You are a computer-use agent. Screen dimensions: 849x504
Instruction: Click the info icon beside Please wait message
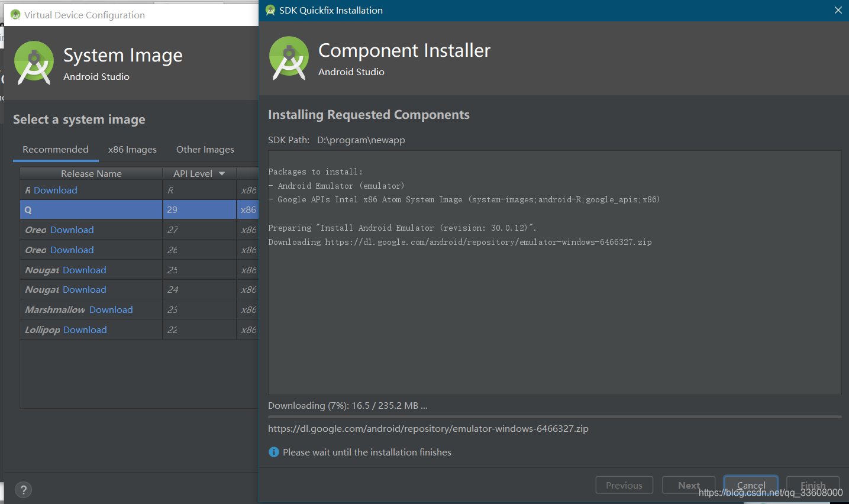point(274,452)
